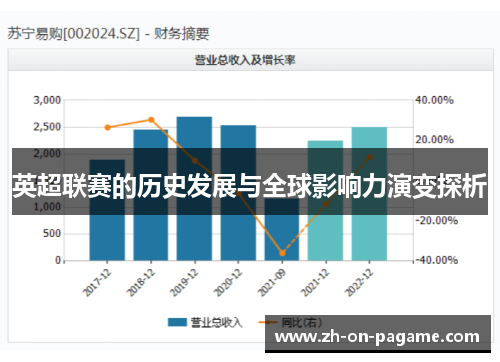The height and width of the screenshot is (362, 500).
Task: Click the 苏宁易购[002024.SZ] - 财务摘要 heading
Action: [109, 34]
